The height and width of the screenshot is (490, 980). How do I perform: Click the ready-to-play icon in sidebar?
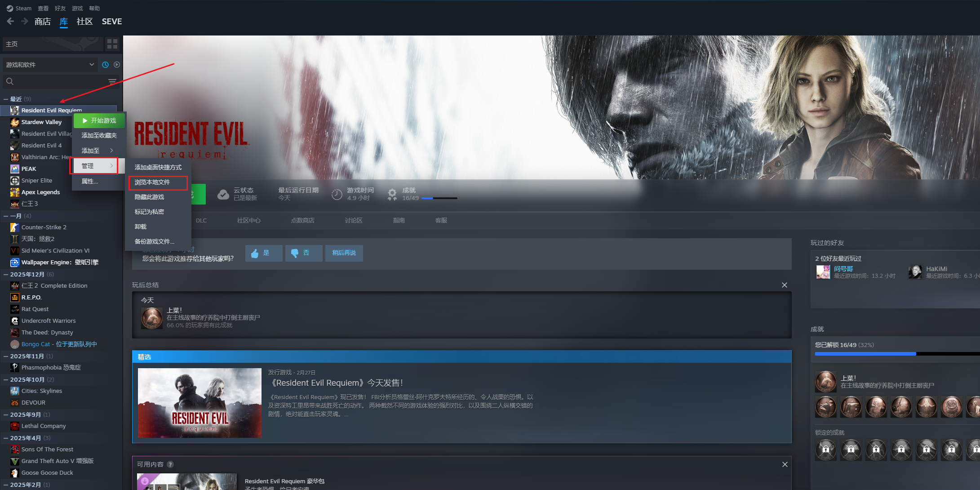pos(117,65)
